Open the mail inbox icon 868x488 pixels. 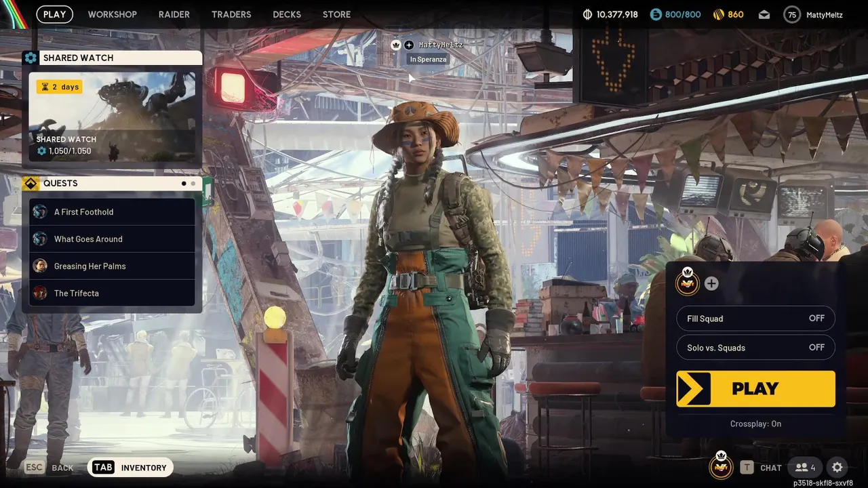764,14
